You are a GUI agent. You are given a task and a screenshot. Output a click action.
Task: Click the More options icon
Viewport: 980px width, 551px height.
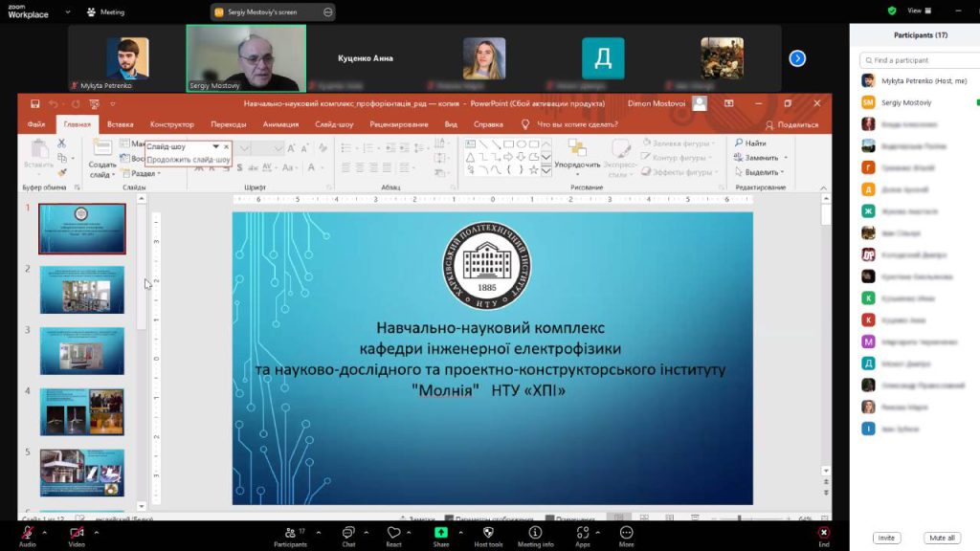(x=626, y=533)
